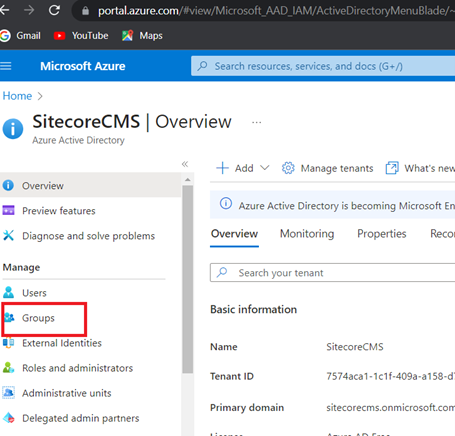Open the Gmail bookmark
The height and width of the screenshot is (436, 455).
[x=20, y=36]
